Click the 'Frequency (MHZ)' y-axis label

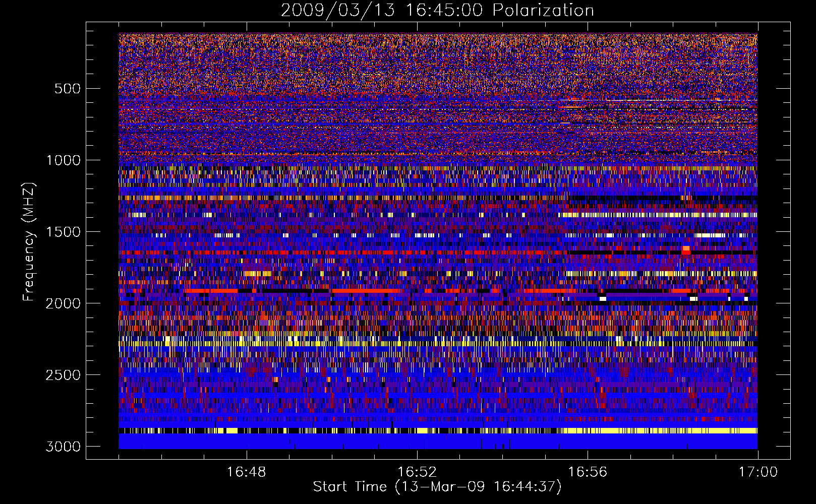click(29, 242)
